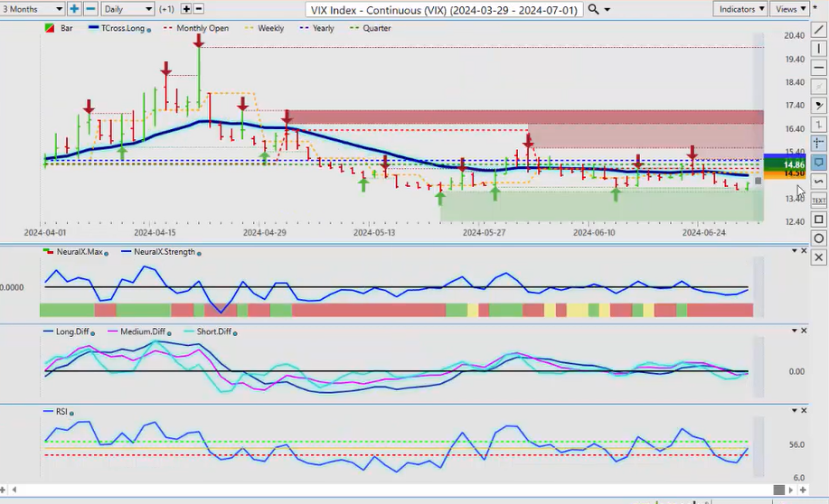Close the NeuralX indicator panel
Screen dimensions: 829x504
click(804, 251)
